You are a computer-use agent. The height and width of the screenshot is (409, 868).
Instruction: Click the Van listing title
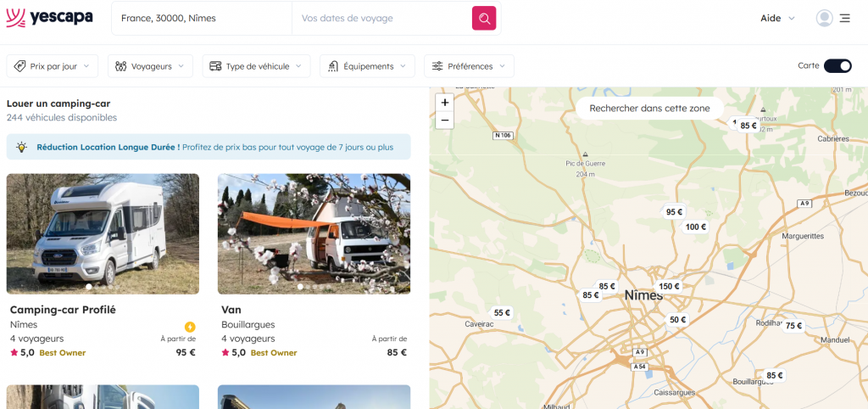coord(231,310)
